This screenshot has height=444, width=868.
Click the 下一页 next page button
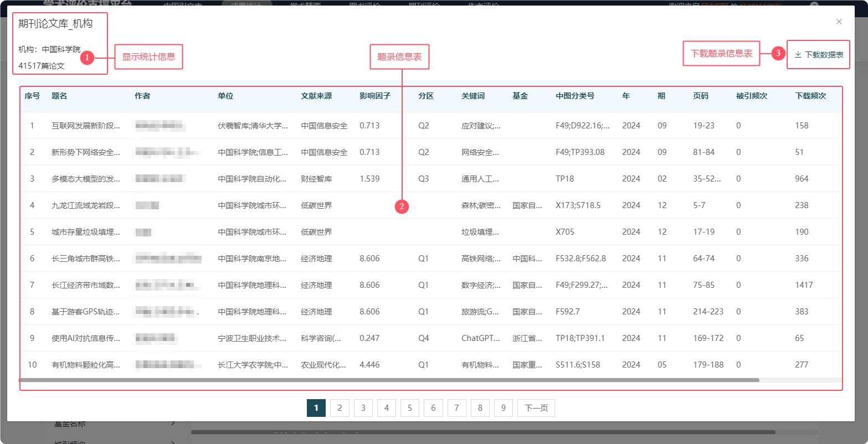[536, 408]
